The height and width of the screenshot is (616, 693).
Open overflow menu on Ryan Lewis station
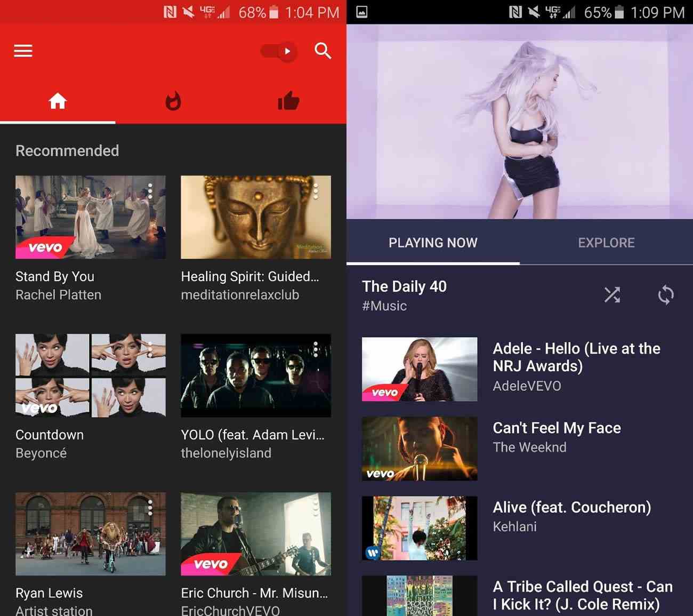coord(150,507)
